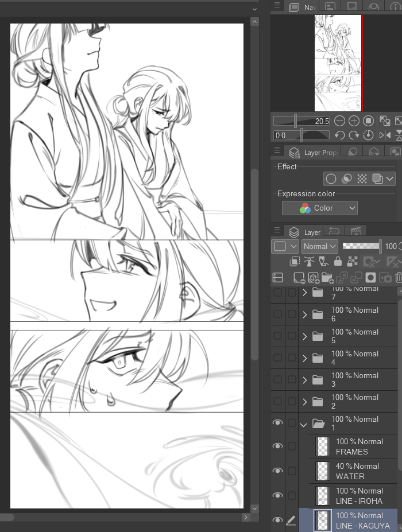Flip the canvas horizontally

pos(385,135)
